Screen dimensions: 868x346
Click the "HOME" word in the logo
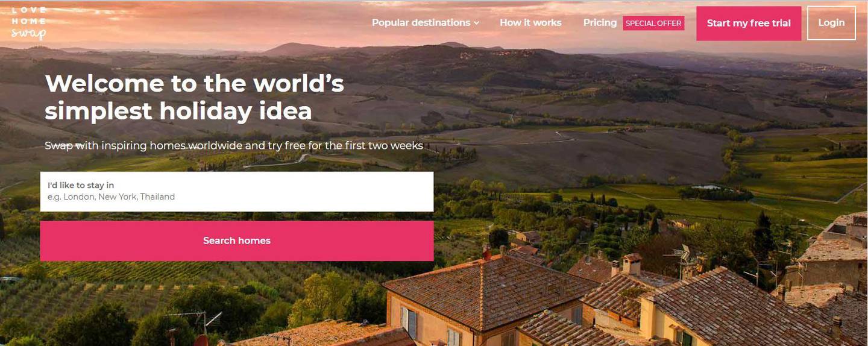(28, 21)
